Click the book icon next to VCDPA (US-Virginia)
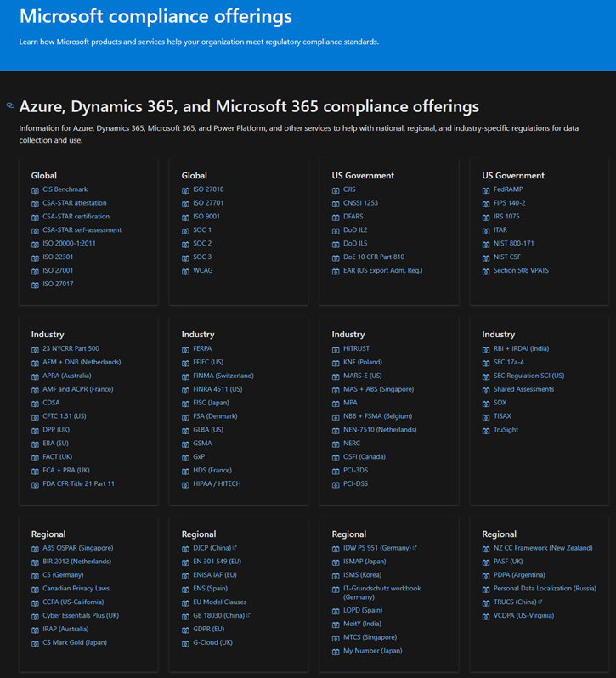 (486, 616)
